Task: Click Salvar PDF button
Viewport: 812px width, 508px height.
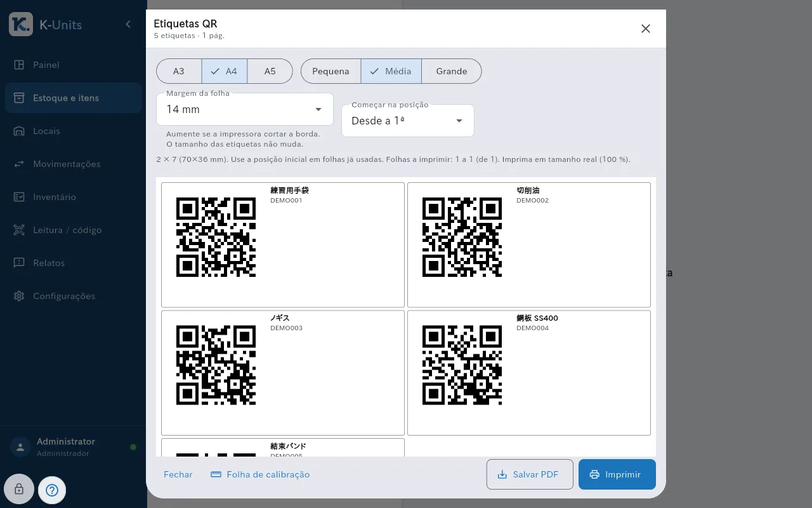Action: 530,474
